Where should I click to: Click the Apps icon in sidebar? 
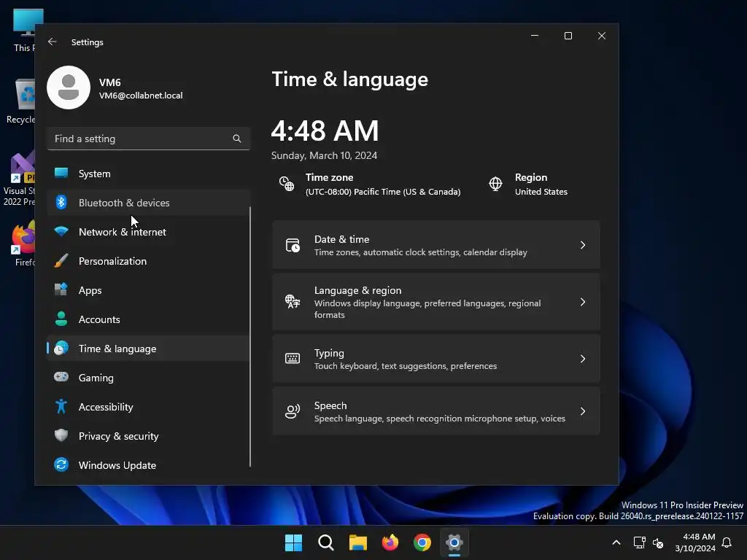[61, 289]
